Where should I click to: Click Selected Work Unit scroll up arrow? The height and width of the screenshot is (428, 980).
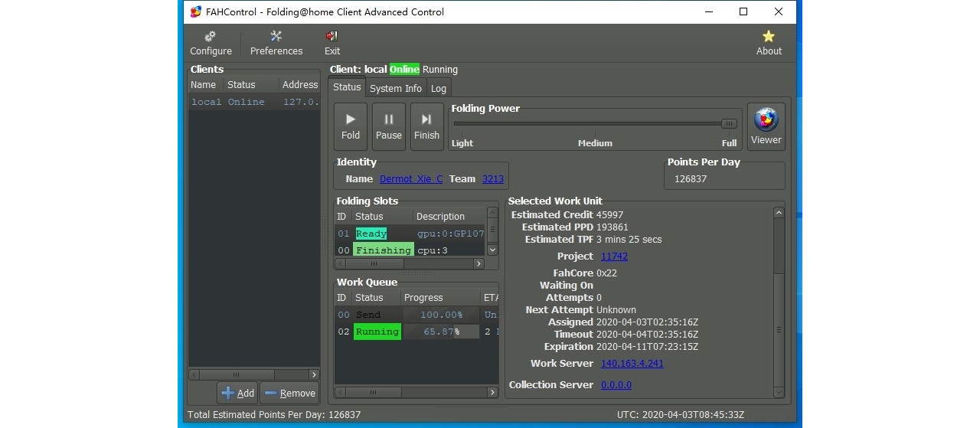pyautogui.click(x=779, y=213)
